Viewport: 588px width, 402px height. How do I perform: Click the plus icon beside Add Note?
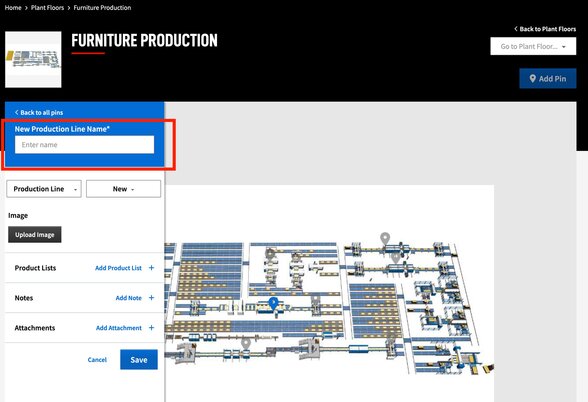[x=152, y=298]
